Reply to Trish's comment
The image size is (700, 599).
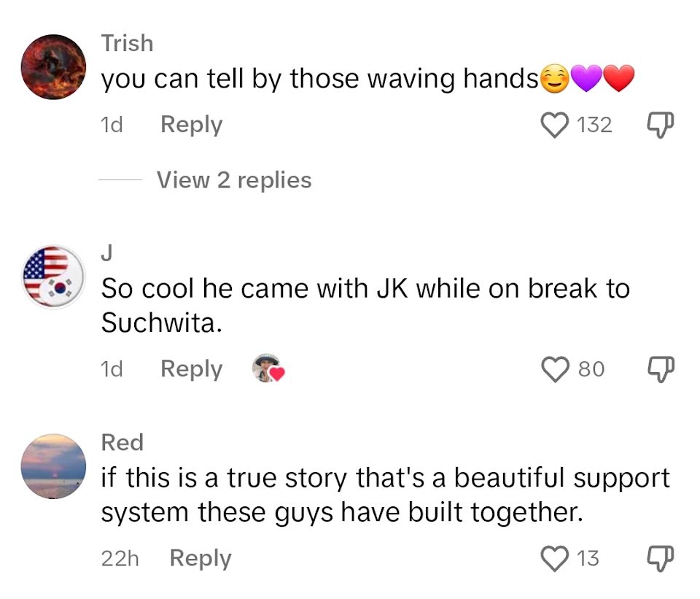point(192,125)
